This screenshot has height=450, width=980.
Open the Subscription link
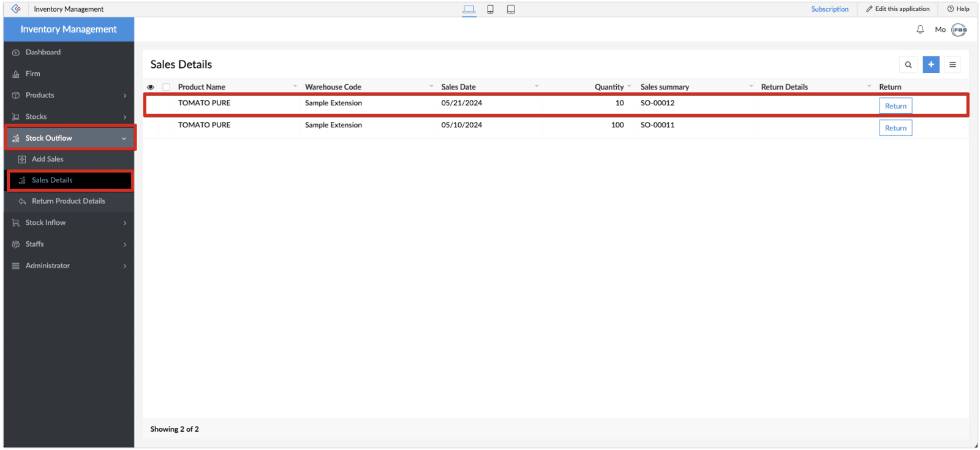[x=830, y=9]
